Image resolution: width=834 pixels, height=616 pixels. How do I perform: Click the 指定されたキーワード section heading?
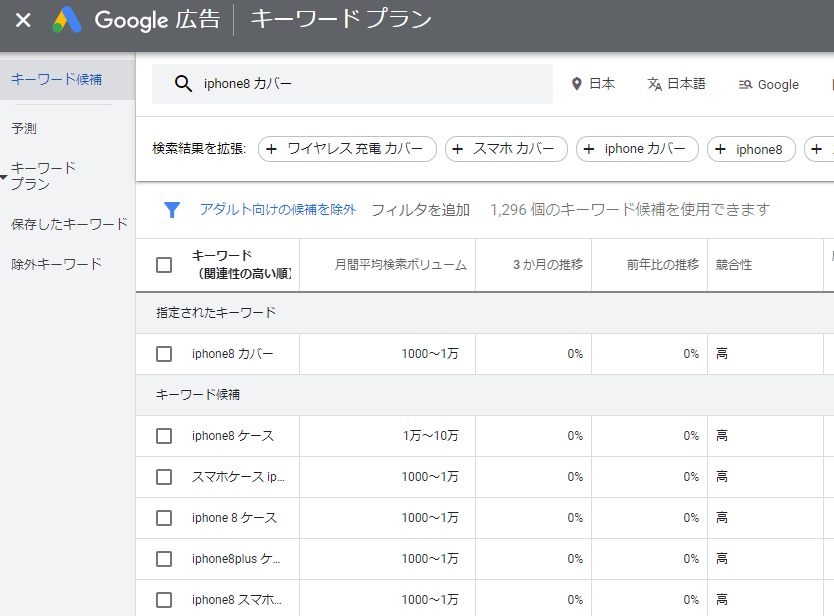coord(216,312)
